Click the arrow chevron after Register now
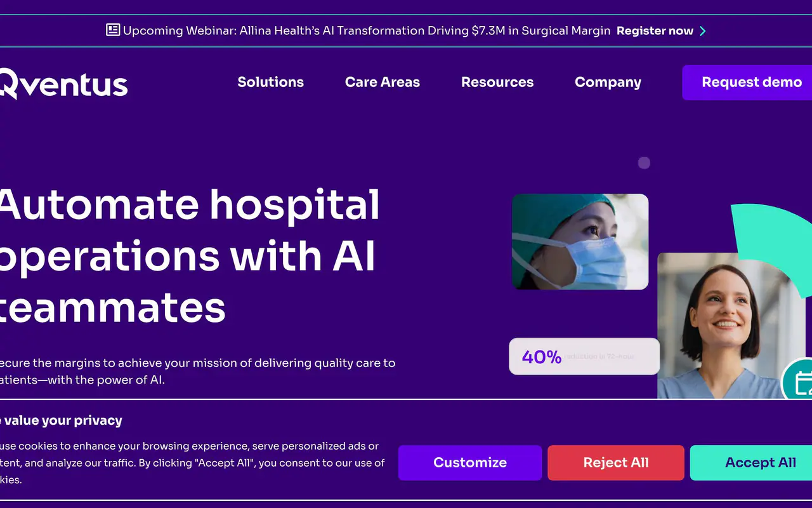The image size is (812, 508). click(702, 31)
